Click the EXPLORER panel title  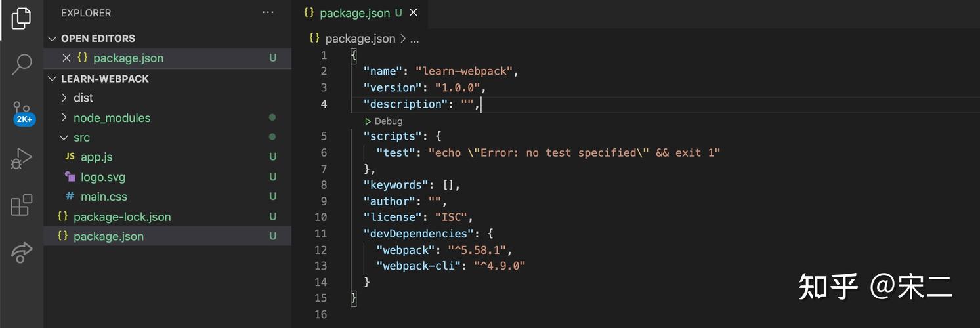86,12
